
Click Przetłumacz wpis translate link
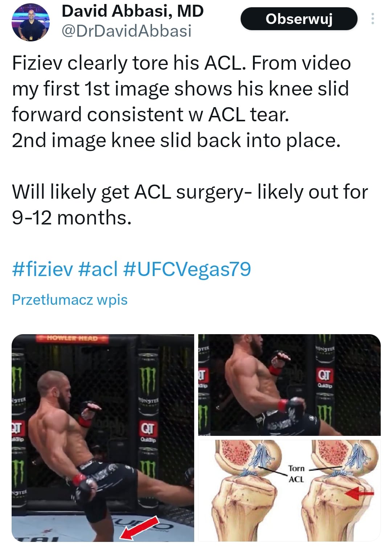coord(70,300)
